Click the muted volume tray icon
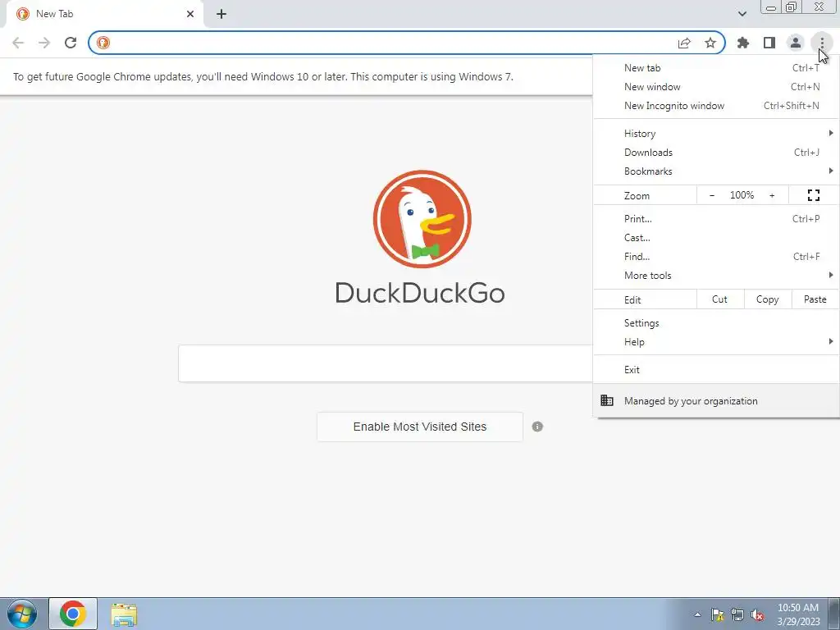 (757, 615)
